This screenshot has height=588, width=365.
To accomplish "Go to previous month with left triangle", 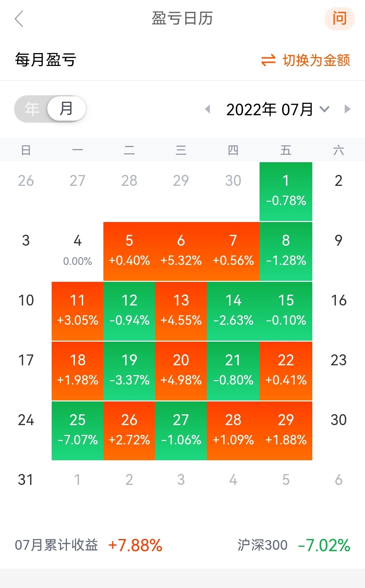I will click(x=208, y=109).
